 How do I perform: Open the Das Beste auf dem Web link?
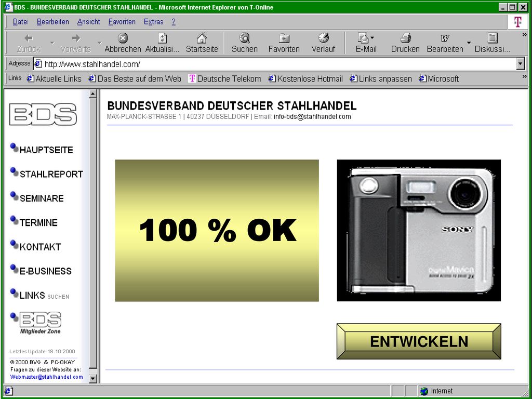coord(135,79)
